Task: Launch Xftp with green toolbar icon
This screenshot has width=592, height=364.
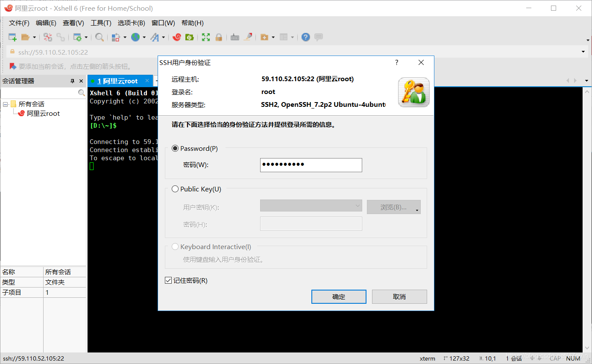Action: tap(190, 37)
